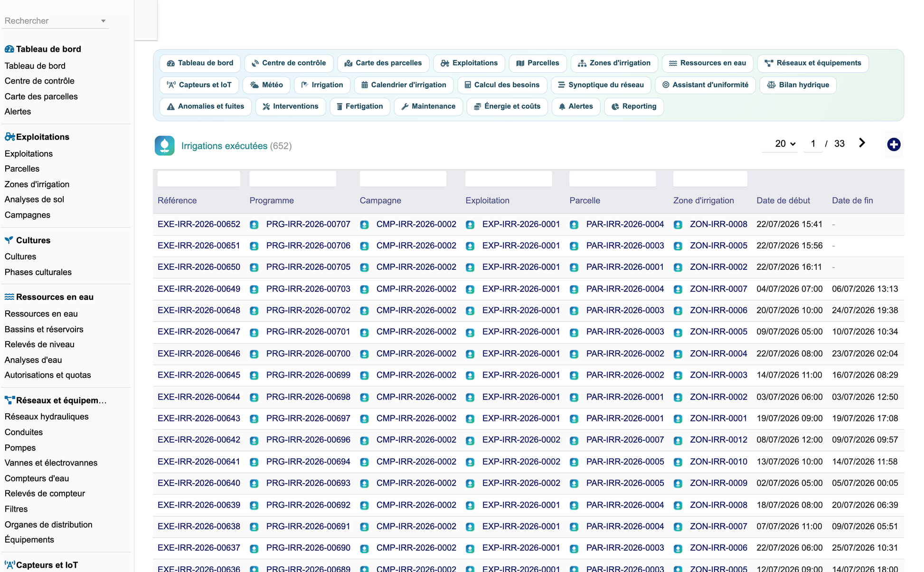This screenshot has width=924, height=572.
Task: Click Cultures plant sidebar section icon
Action: tap(9, 240)
